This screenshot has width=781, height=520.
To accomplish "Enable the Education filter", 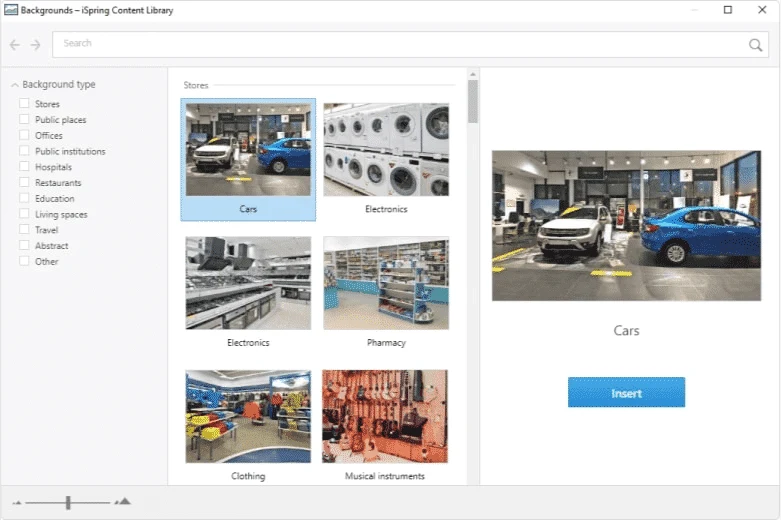I will click(x=24, y=198).
